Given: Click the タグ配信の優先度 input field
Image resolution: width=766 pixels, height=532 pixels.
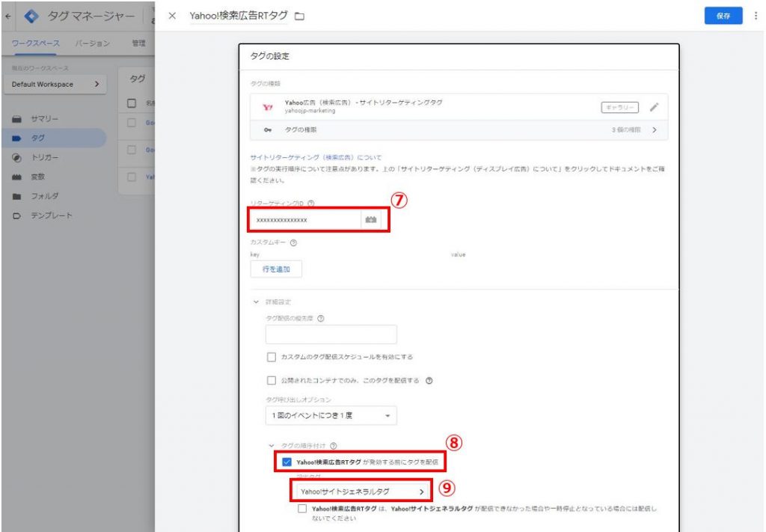Looking at the screenshot, I should click(331, 334).
